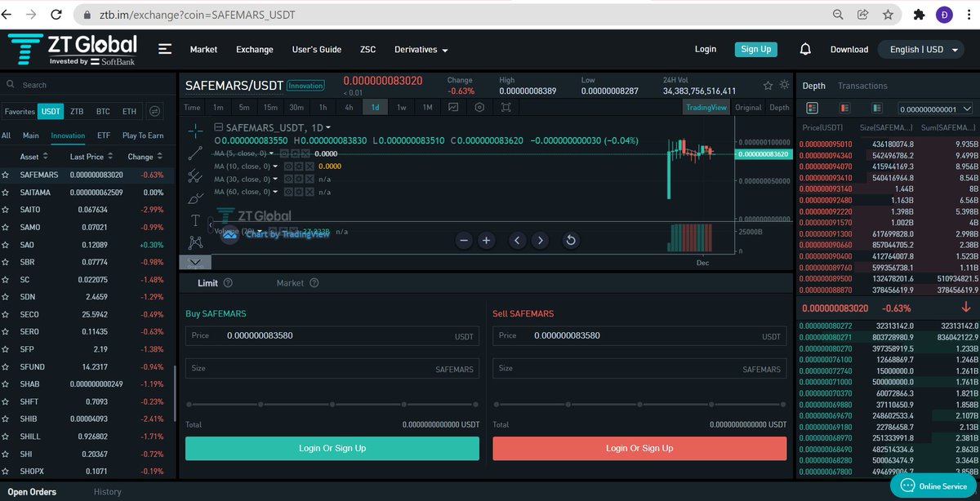Switch theme with the sun icon

click(785, 85)
